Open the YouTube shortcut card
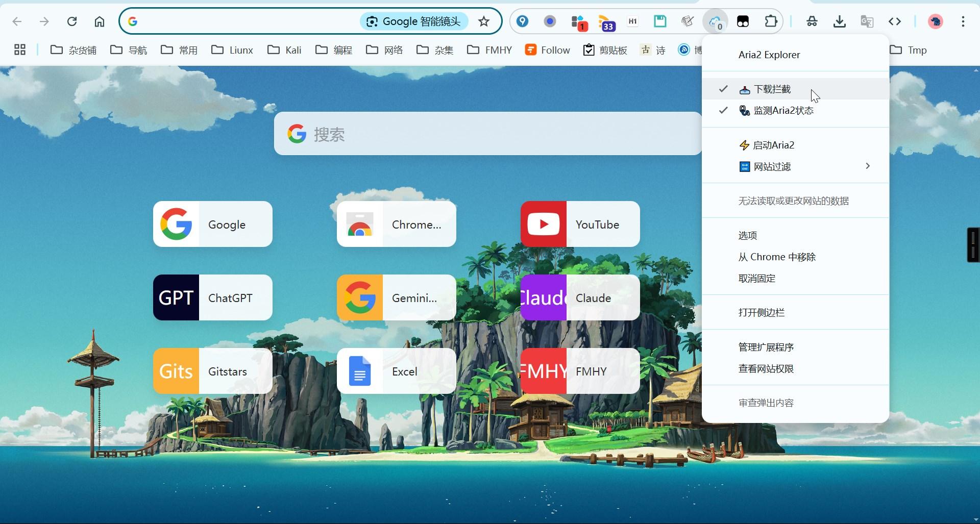Viewport: 980px width, 524px height. click(579, 223)
